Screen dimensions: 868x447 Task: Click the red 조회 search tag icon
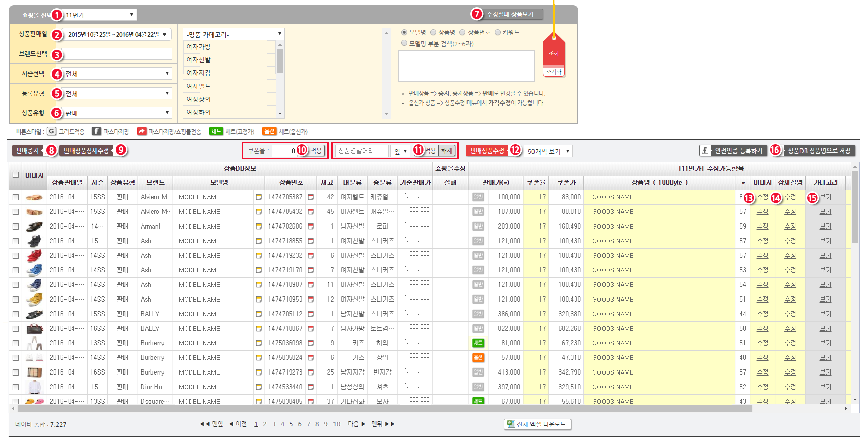click(x=553, y=53)
